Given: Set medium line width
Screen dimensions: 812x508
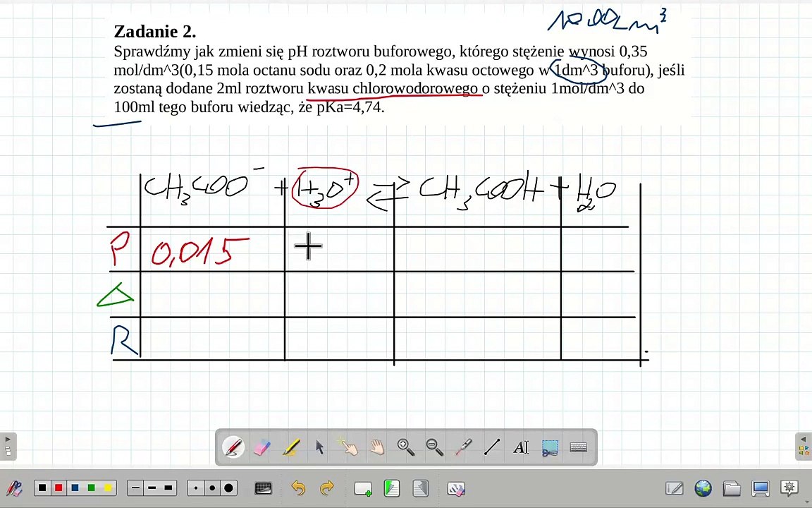Looking at the screenshot, I should [152, 488].
